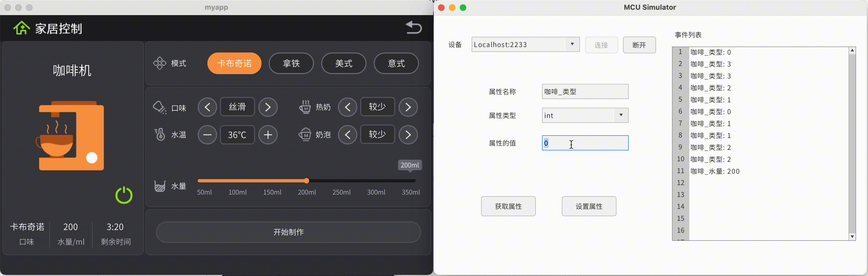Select event row 6 咖啡_类型: 0

(768, 111)
